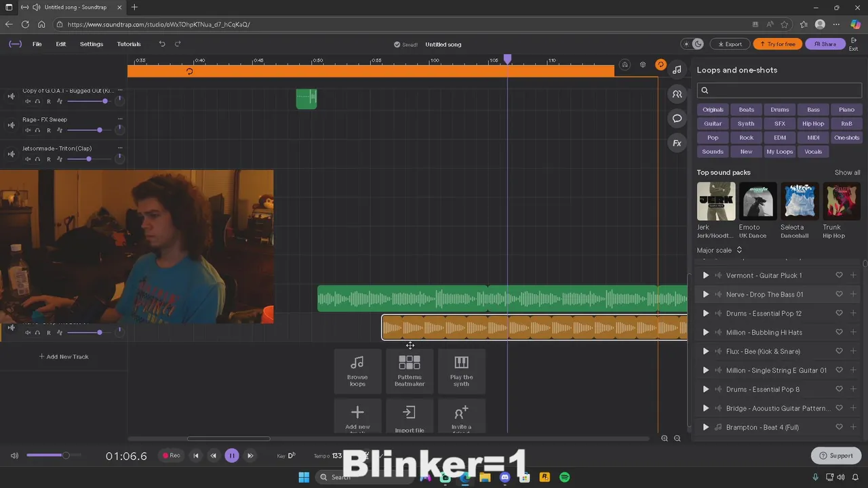Exit the studio
868x488 pixels.
coord(854,45)
